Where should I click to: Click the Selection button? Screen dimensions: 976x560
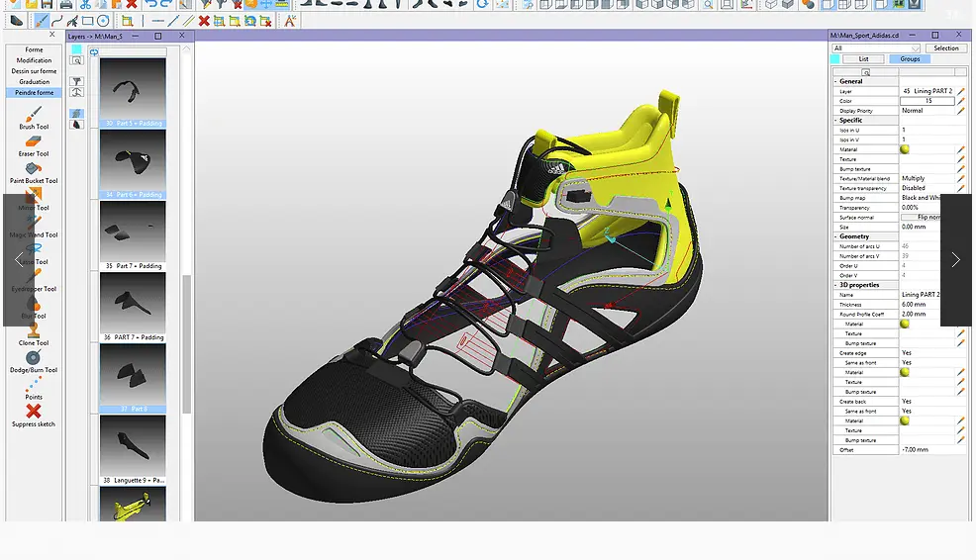945,48
